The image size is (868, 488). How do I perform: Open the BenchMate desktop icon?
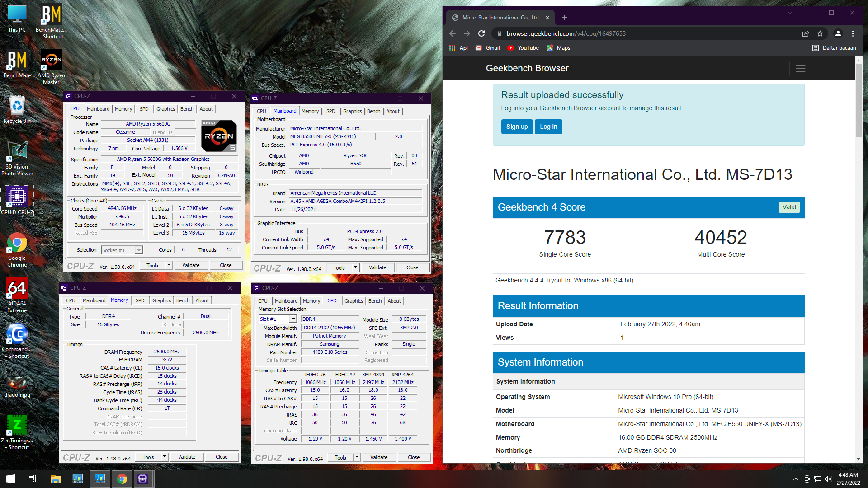coord(17,64)
